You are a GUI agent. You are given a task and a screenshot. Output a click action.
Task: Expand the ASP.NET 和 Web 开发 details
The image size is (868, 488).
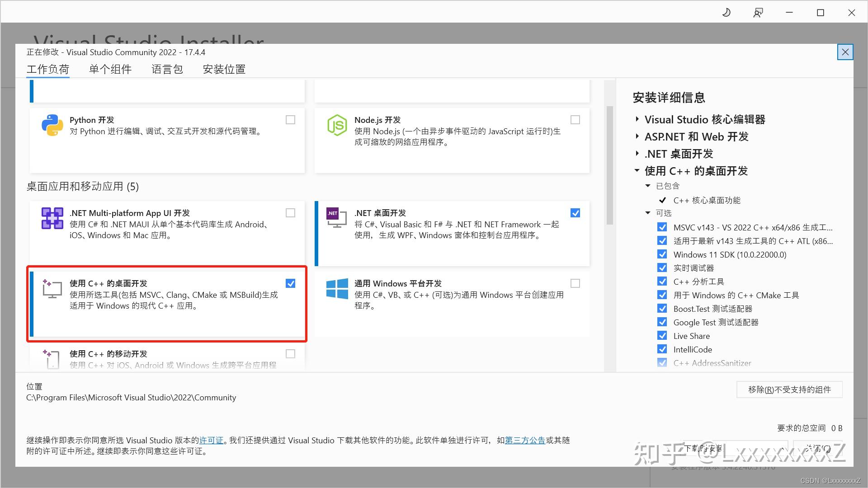coord(637,136)
